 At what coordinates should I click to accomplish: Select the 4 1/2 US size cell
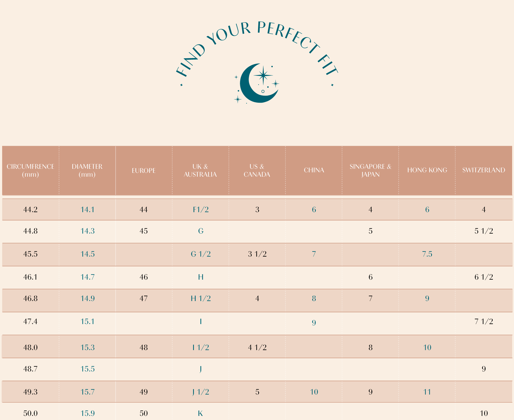(257, 348)
